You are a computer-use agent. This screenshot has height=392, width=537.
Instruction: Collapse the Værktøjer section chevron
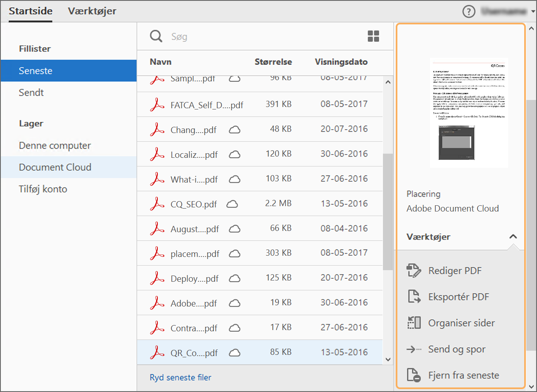point(513,237)
